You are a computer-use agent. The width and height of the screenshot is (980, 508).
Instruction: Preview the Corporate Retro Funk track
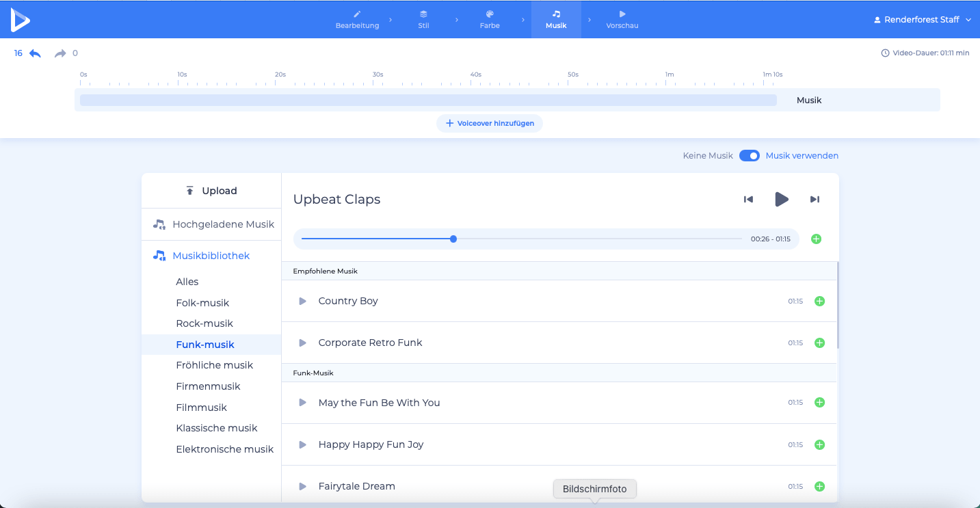[x=302, y=343]
